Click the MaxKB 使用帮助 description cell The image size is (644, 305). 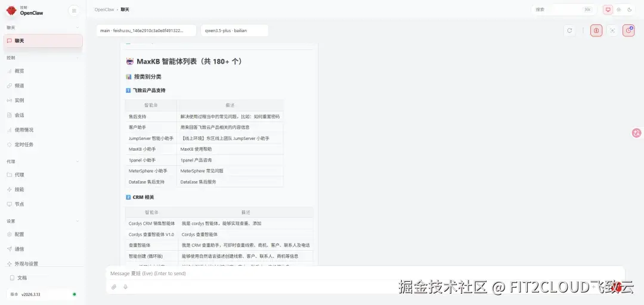(230, 149)
